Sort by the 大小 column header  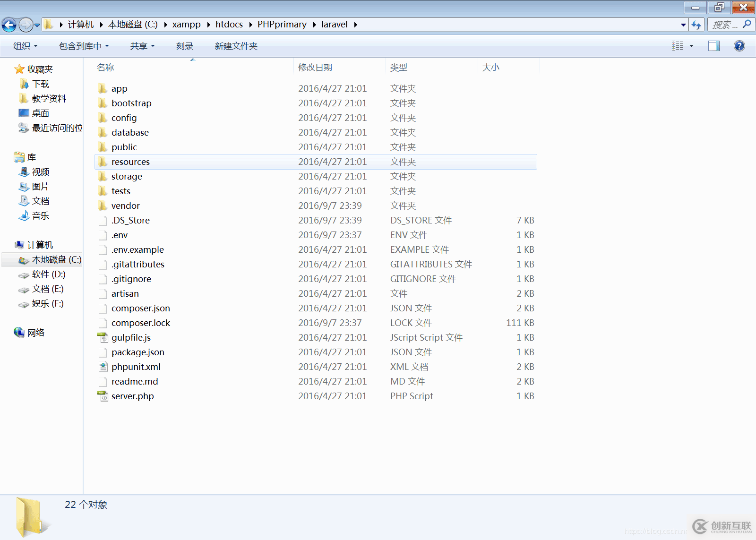click(508, 68)
